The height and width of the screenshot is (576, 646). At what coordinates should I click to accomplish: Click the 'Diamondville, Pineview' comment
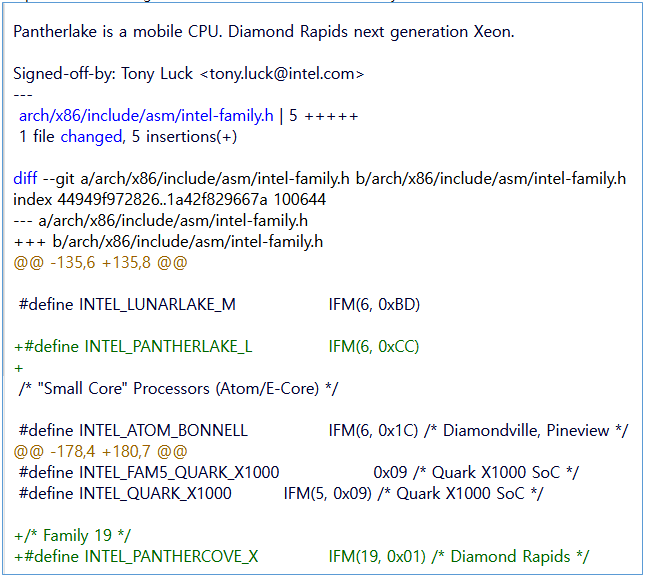tap(526, 431)
